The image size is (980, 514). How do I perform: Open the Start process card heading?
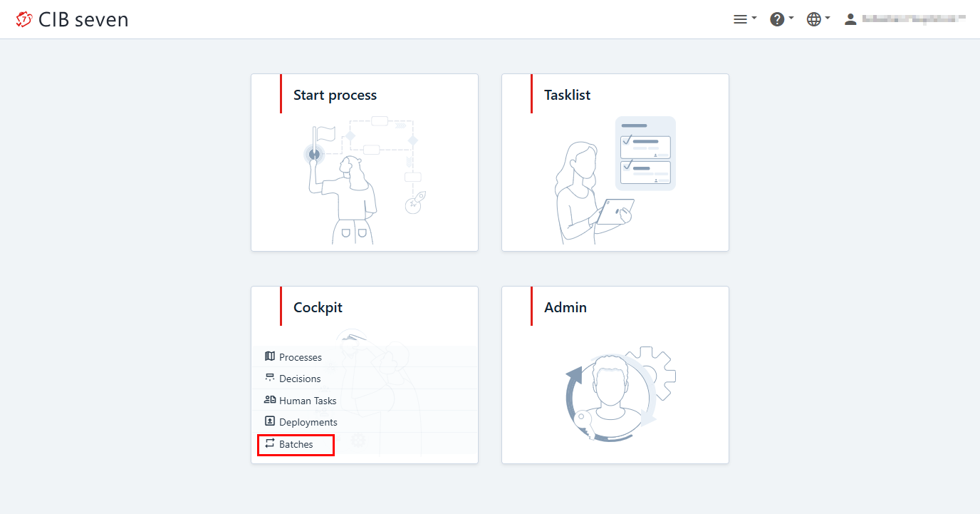(x=335, y=95)
